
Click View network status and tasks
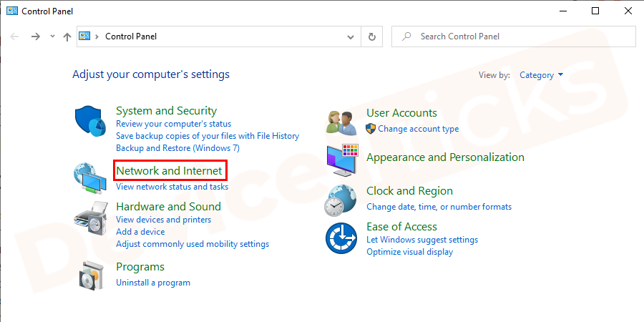tap(172, 187)
